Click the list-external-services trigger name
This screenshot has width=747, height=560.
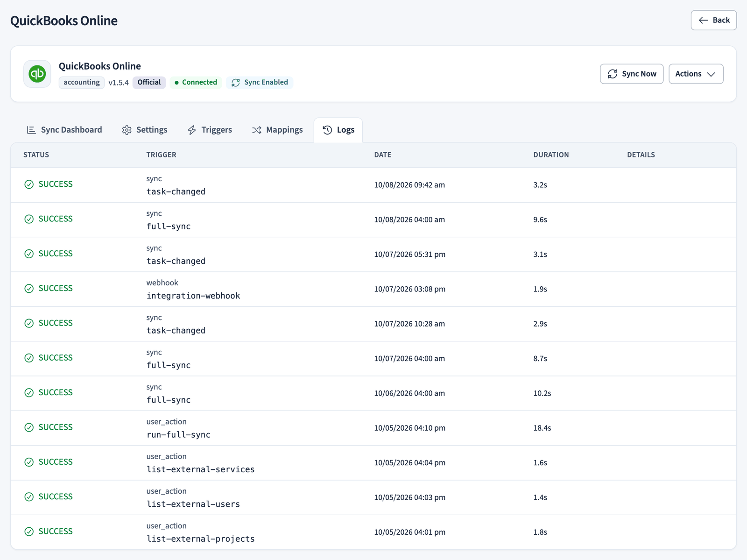click(x=201, y=469)
